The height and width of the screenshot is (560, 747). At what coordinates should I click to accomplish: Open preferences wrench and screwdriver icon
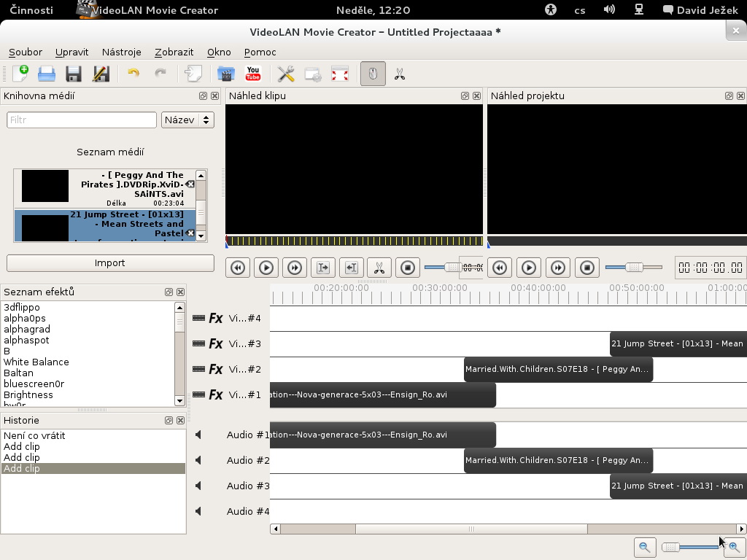pyautogui.click(x=286, y=74)
